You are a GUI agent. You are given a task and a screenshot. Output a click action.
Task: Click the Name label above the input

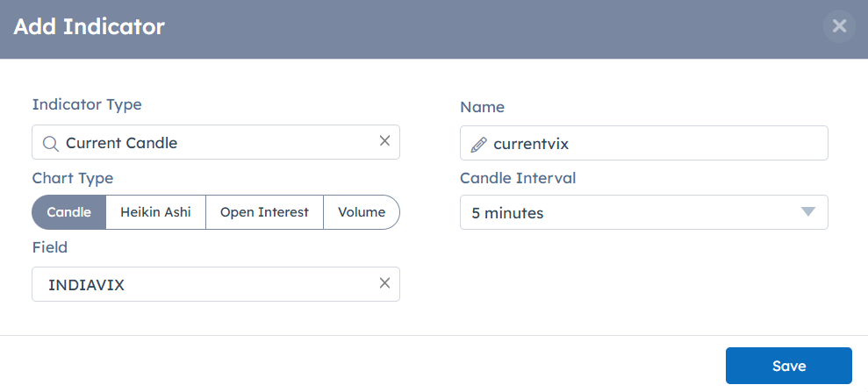pyautogui.click(x=482, y=107)
